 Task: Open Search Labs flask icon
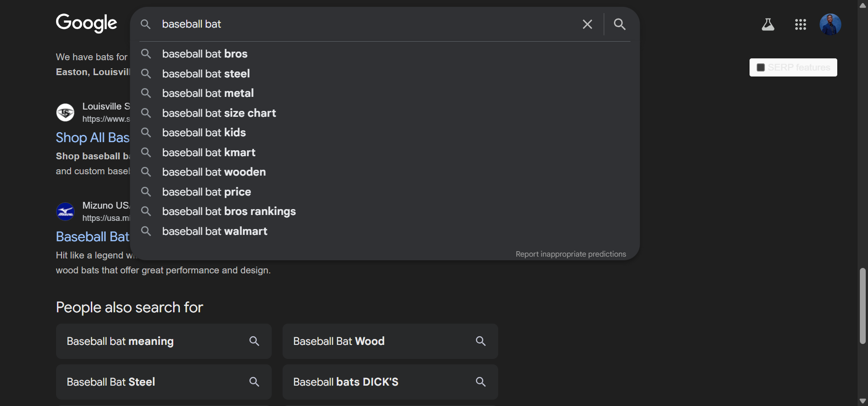(768, 24)
